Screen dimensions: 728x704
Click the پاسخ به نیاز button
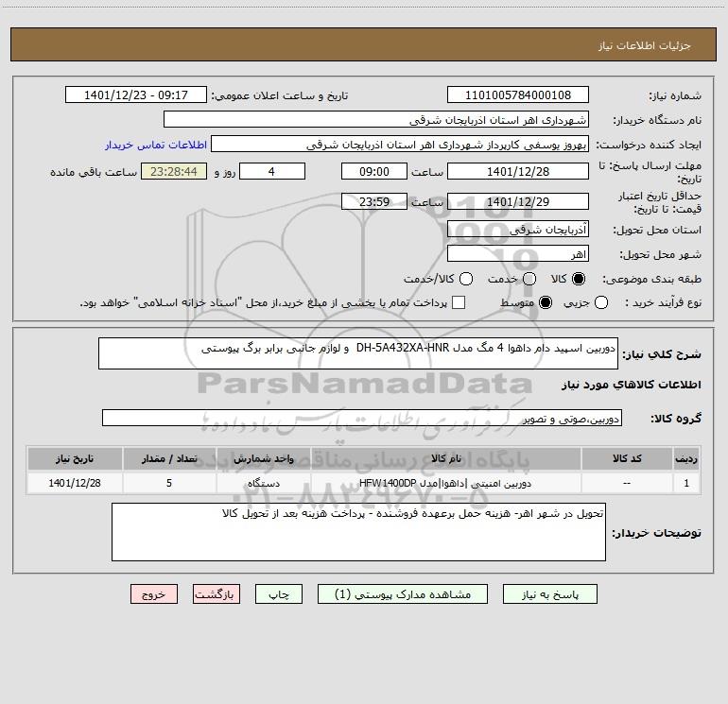[x=549, y=594]
